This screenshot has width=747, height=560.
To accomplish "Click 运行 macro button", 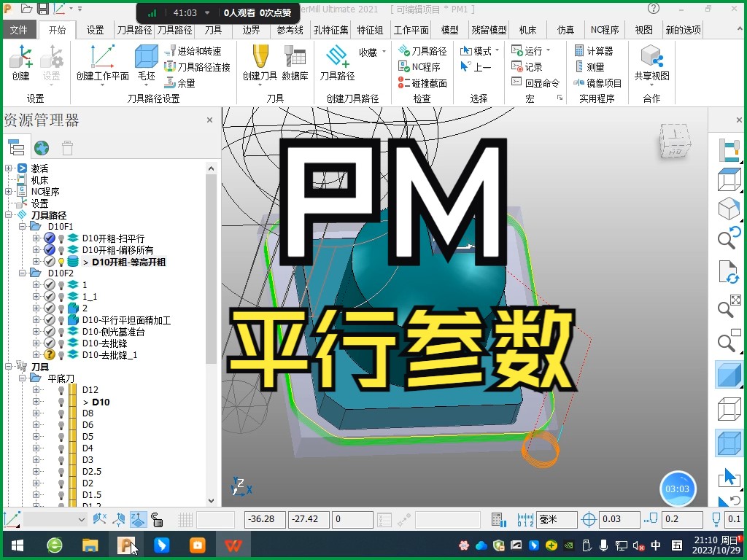I will pyautogui.click(x=530, y=51).
